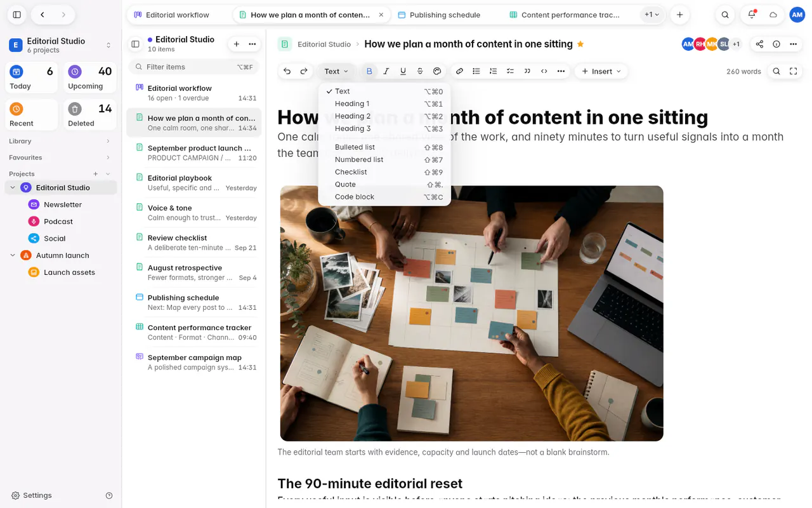Share this document

point(759,44)
